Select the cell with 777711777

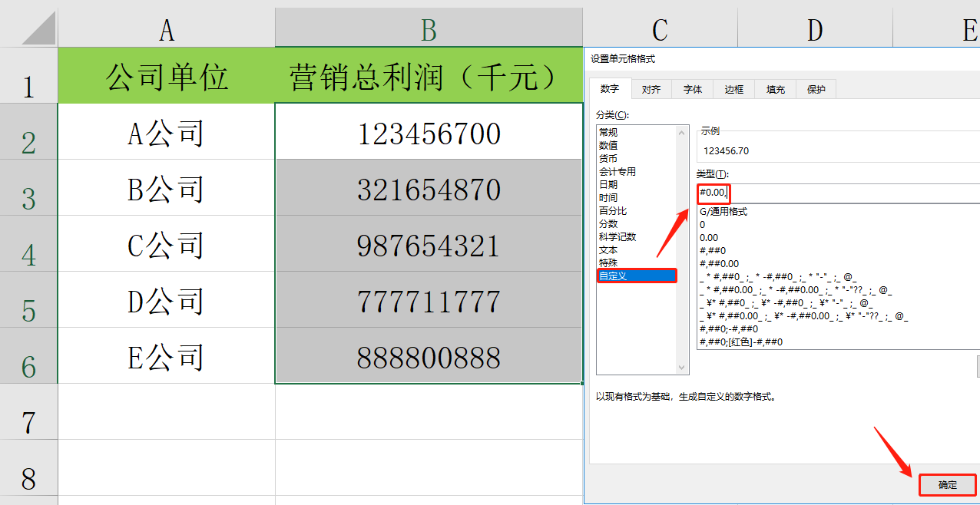click(x=429, y=299)
